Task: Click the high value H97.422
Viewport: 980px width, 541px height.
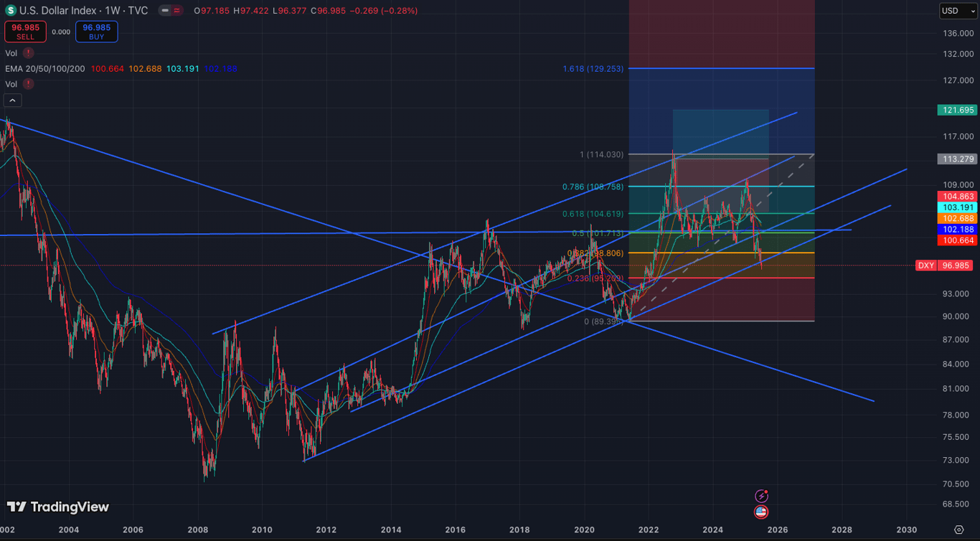Action: pos(251,11)
